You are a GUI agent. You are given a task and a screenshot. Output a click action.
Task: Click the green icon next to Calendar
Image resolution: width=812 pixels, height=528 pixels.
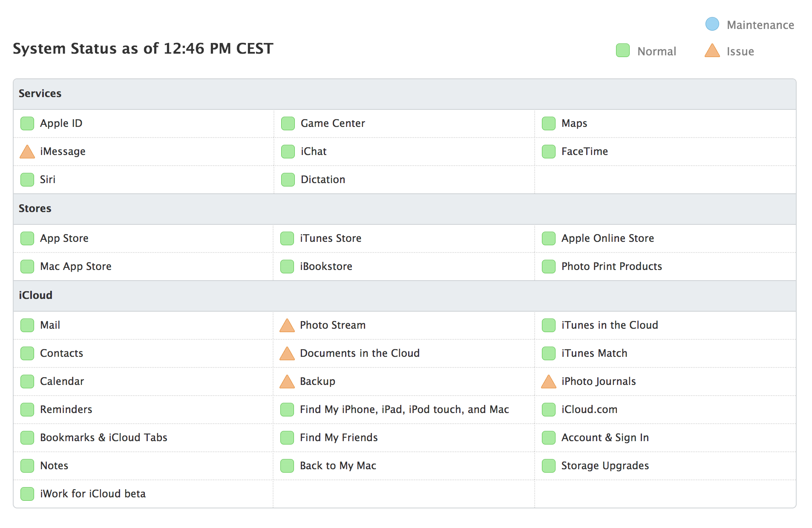(27, 382)
